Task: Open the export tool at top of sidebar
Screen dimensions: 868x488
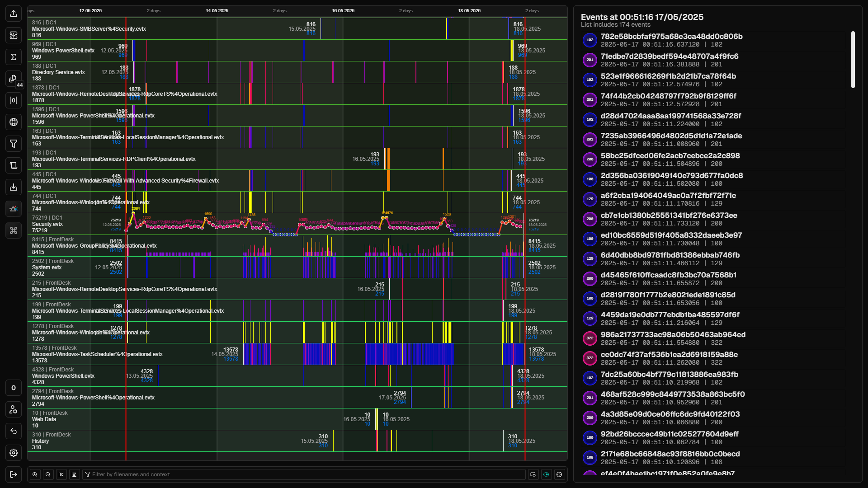Action: click(14, 14)
